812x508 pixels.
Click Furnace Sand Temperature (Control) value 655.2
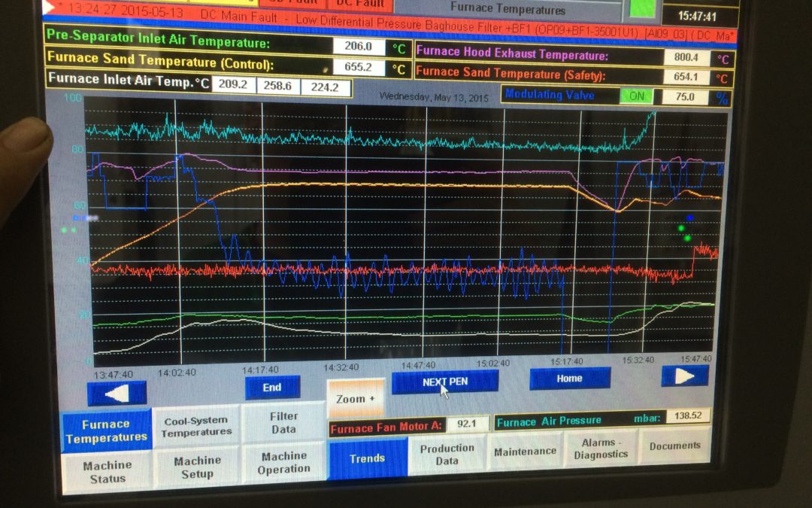click(359, 67)
